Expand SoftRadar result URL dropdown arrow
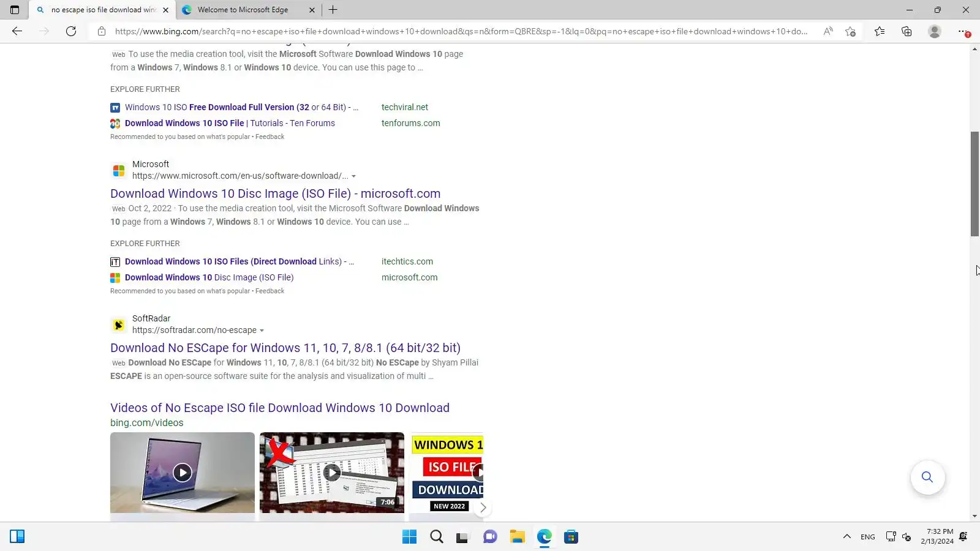The height and width of the screenshot is (551, 980). coord(262,331)
